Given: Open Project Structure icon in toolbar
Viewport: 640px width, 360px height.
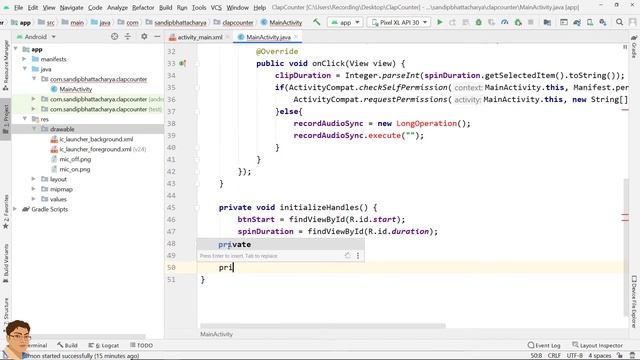Looking at the screenshot, I should tap(547, 22).
